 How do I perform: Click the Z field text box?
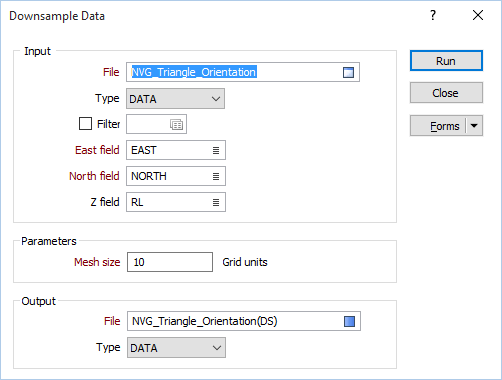tap(176, 202)
